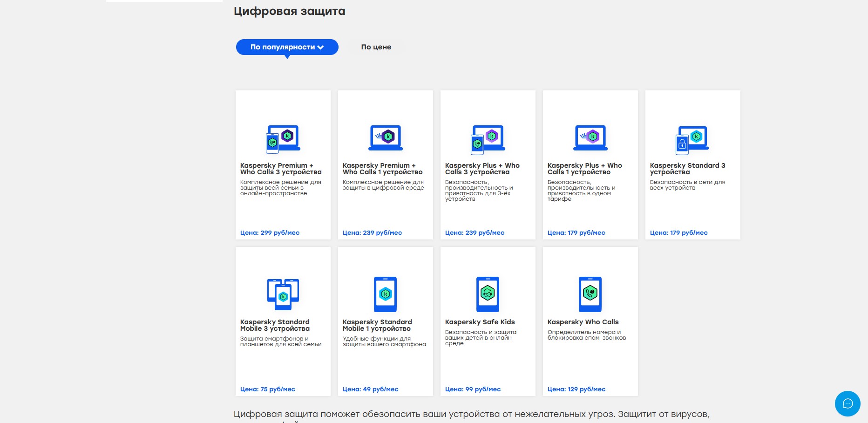Click the Kaspersky Premium + Who Calls 3 устройства icon
The image size is (868, 423).
[283, 139]
